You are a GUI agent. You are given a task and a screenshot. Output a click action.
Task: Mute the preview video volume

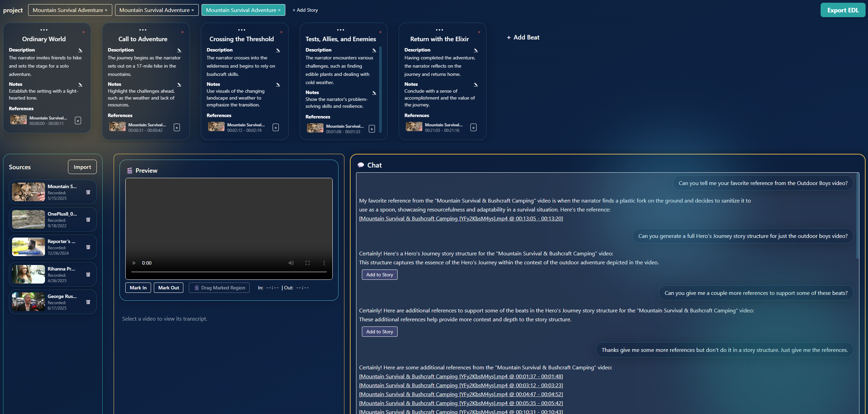pos(291,263)
